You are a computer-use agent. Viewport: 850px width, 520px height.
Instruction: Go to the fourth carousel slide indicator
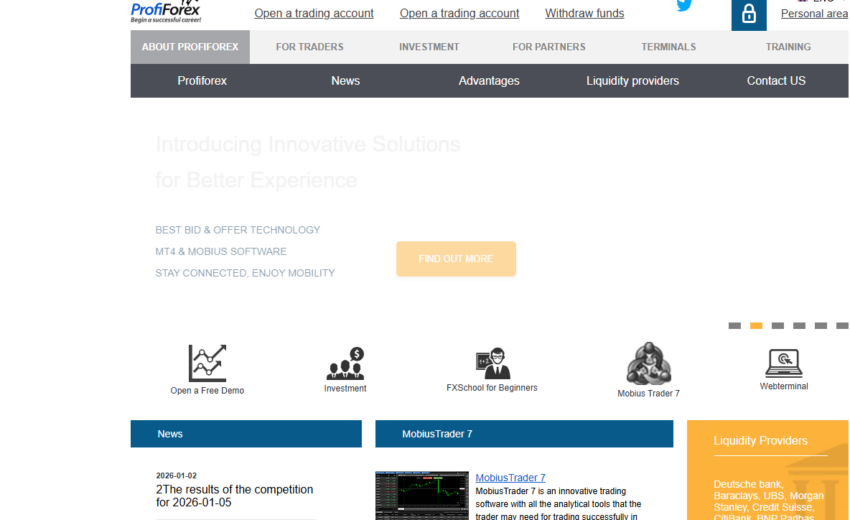pyautogui.click(x=799, y=325)
